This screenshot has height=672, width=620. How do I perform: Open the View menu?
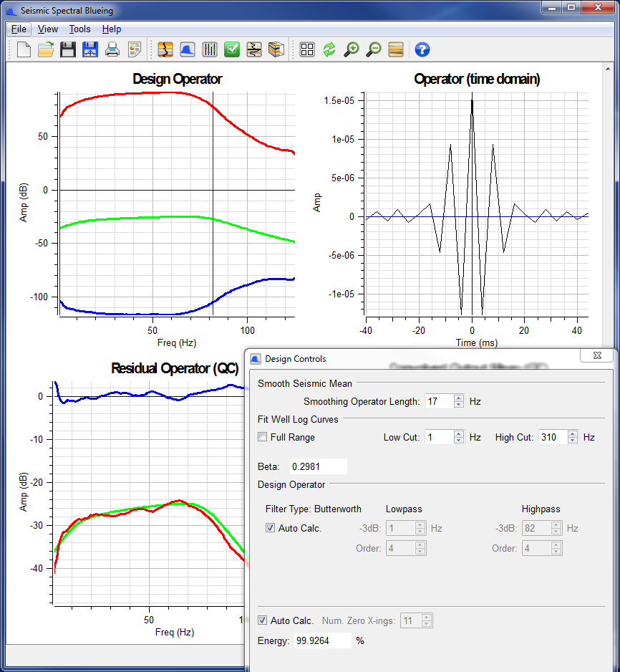click(x=47, y=29)
